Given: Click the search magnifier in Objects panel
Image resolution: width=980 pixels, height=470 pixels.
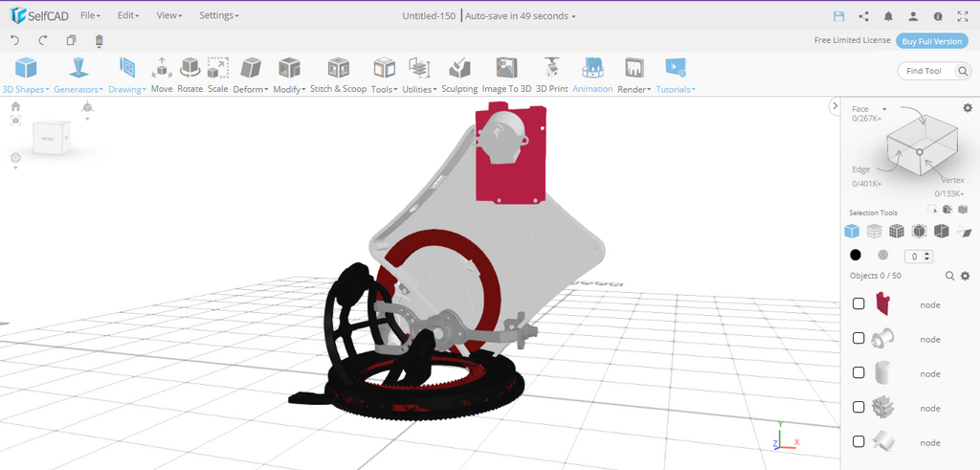Looking at the screenshot, I should pyautogui.click(x=949, y=276).
